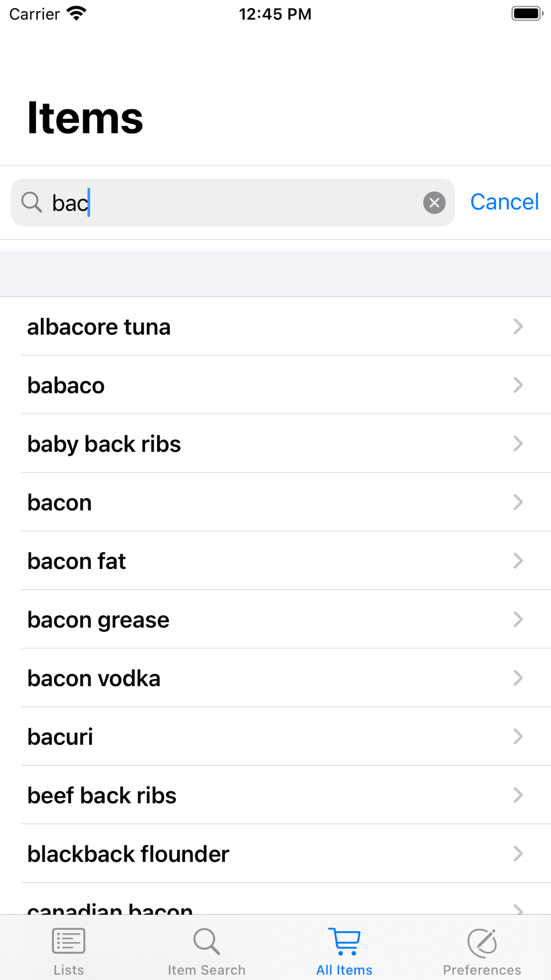Open the Item Search tab
Viewport: 551px width, 980px height.
coord(207,950)
